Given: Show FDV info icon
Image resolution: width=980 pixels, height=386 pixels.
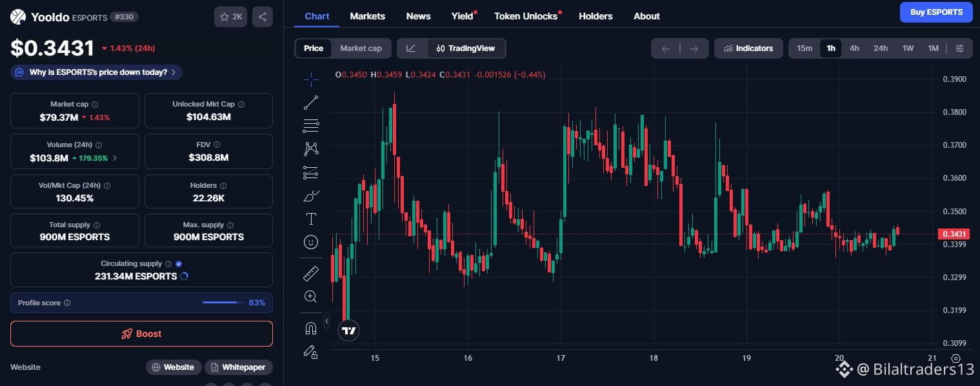Looking at the screenshot, I should click(217, 145).
